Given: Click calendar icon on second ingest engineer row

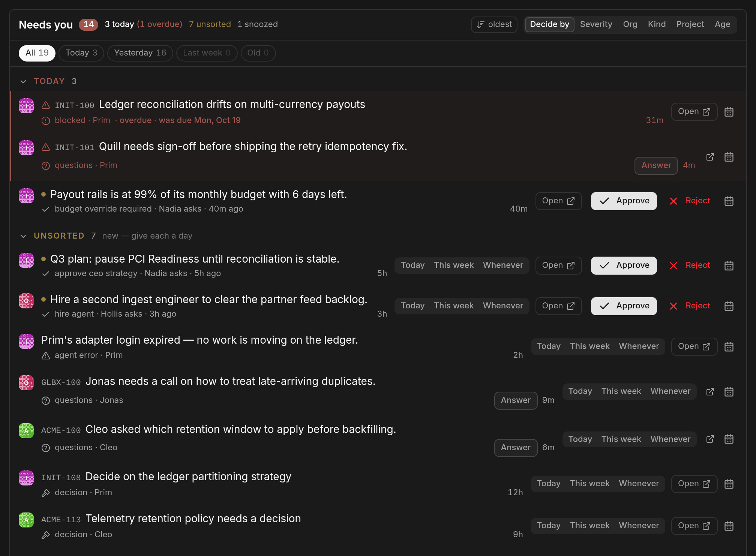Looking at the screenshot, I should [729, 306].
